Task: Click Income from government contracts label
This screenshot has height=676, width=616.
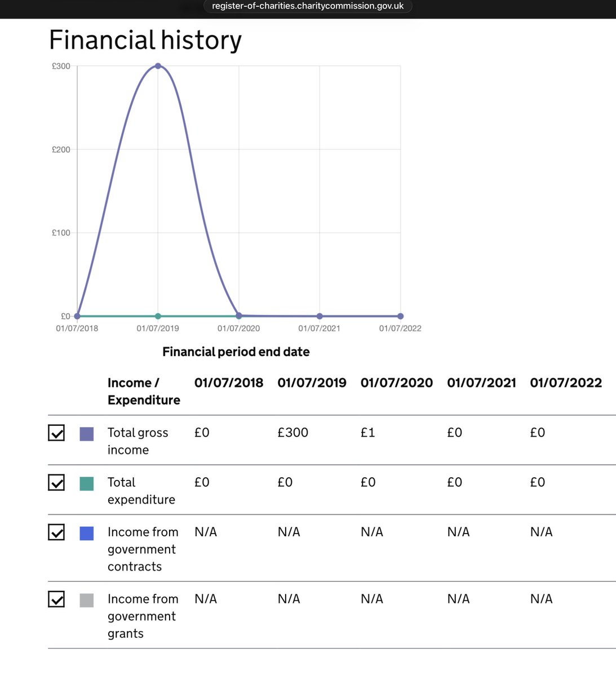Action: 143,549
